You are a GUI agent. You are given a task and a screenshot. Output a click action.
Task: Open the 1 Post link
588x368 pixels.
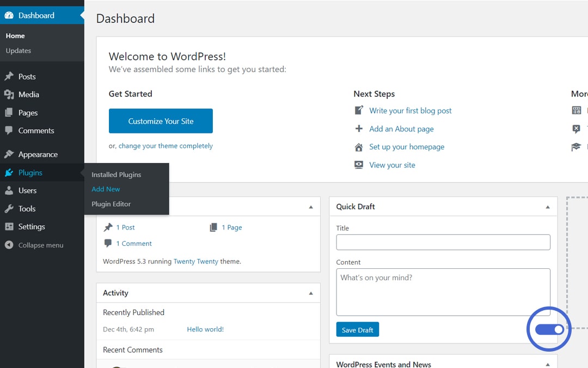(125, 227)
